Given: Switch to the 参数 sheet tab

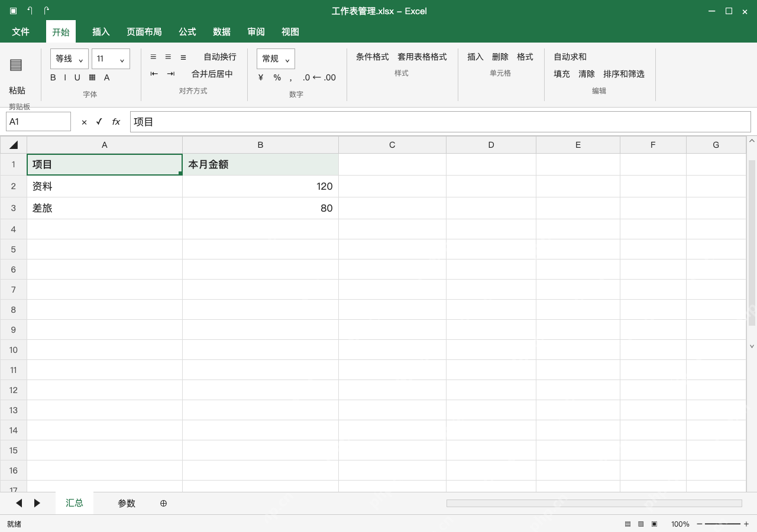Looking at the screenshot, I should [127, 503].
